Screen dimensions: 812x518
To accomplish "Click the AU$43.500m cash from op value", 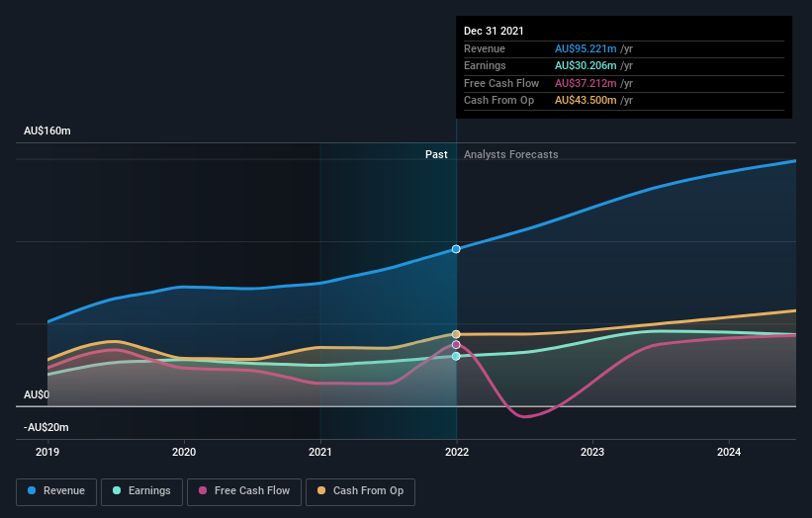I will point(586,101).
